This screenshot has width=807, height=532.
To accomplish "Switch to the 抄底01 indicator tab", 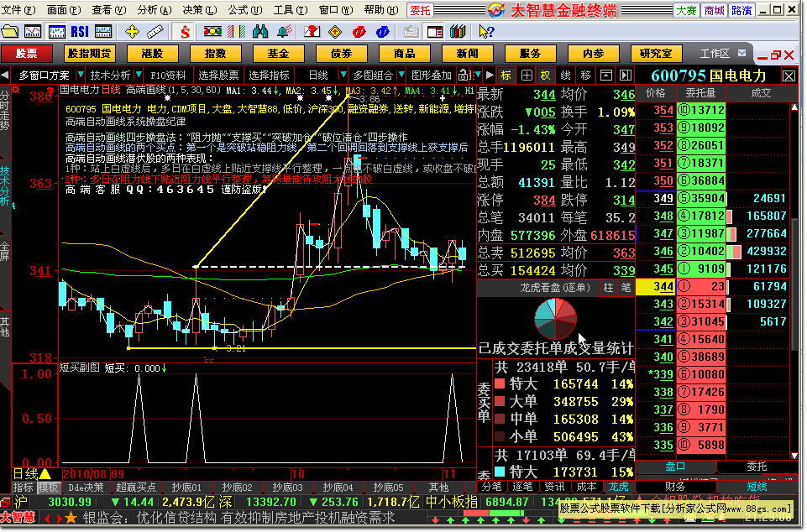I will click(186, 488).
